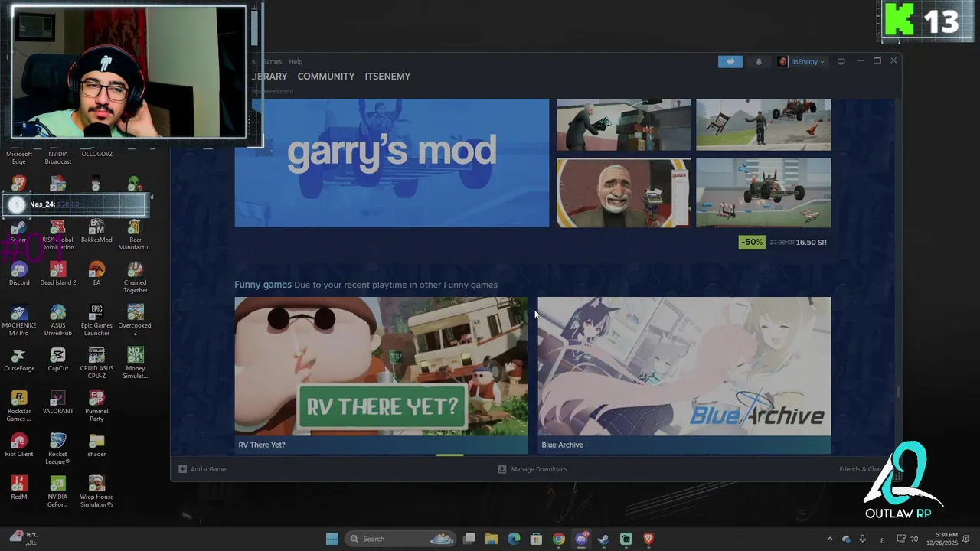
Task: Open the COMMUNITY tab in Steam
Action: [x=325, y=77]
